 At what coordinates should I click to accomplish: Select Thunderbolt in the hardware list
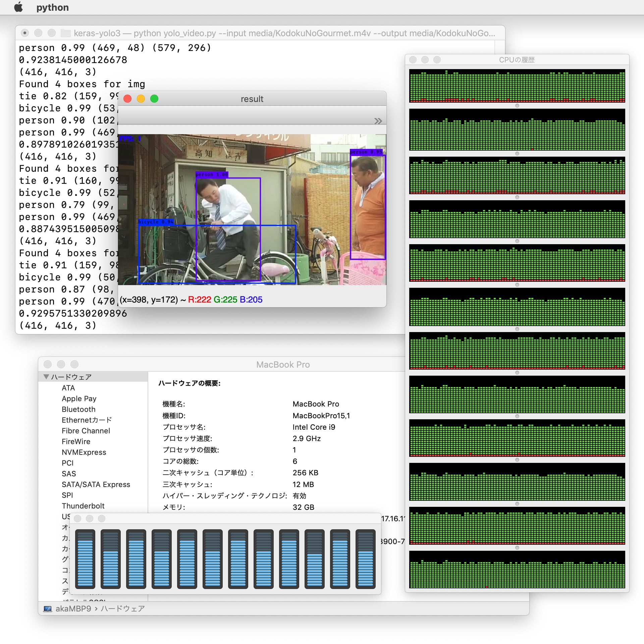coord(83,506)
